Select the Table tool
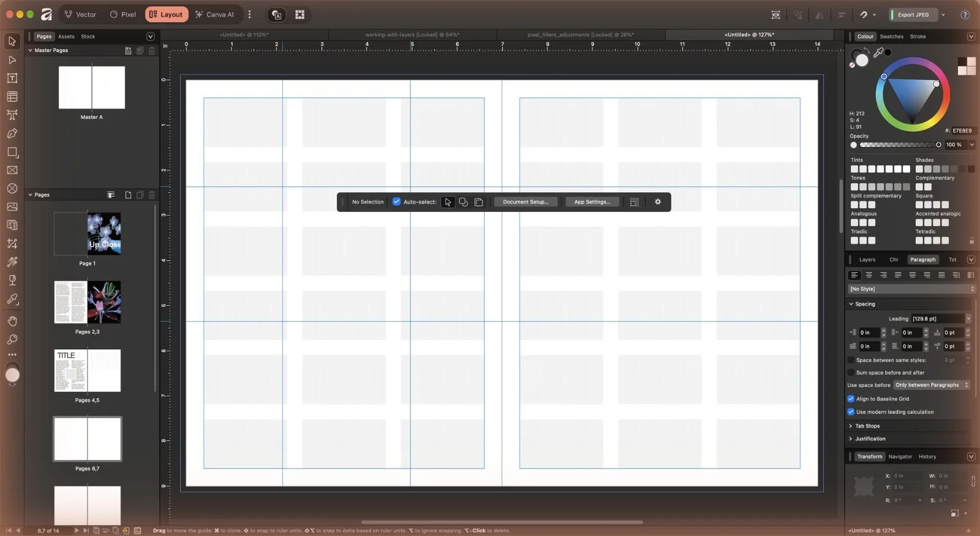Screen dimensions: 980x536 pyautogui.click(x=12, y=96)
